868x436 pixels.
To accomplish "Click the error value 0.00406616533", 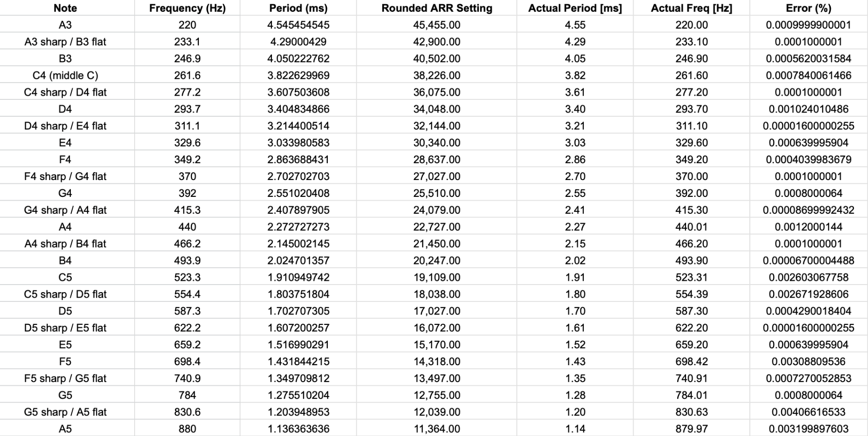I will tap(808, 412).
